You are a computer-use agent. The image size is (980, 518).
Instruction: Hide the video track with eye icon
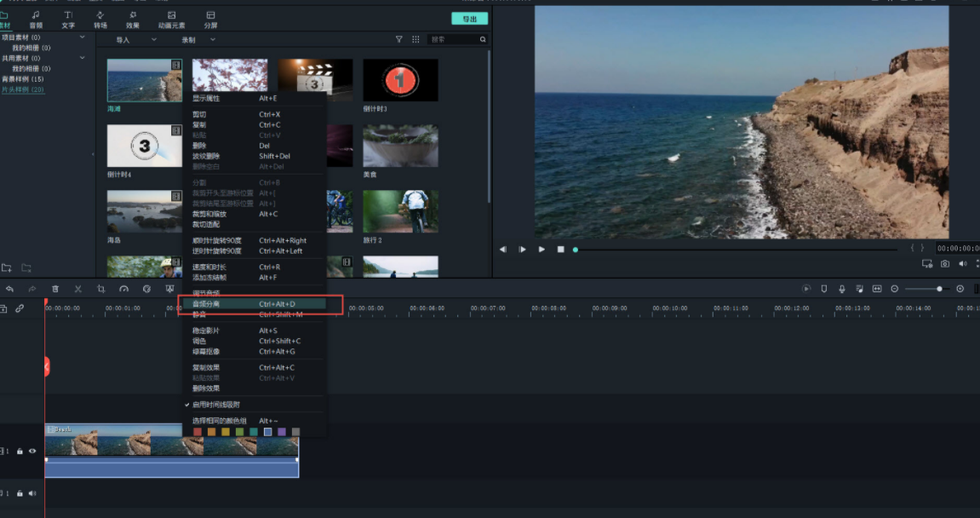coord(32,451)
